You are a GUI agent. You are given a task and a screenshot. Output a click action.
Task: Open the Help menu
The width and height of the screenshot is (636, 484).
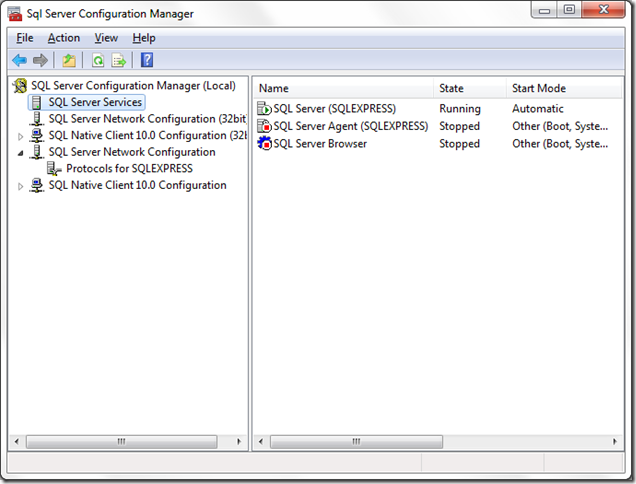point(144,38)
